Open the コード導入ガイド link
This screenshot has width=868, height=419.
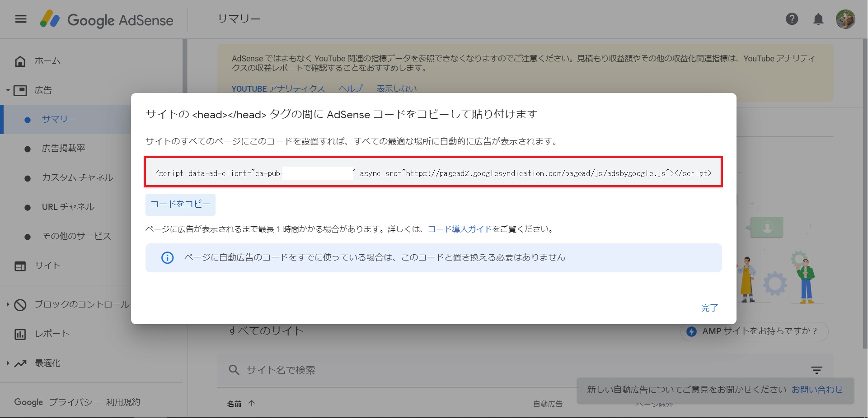point(460,229)
